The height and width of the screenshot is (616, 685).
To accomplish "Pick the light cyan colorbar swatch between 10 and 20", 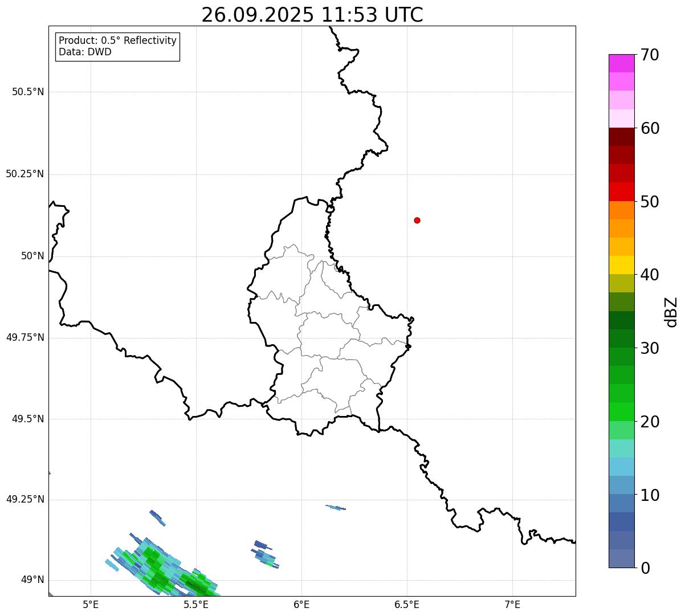I will coord(621,467).
